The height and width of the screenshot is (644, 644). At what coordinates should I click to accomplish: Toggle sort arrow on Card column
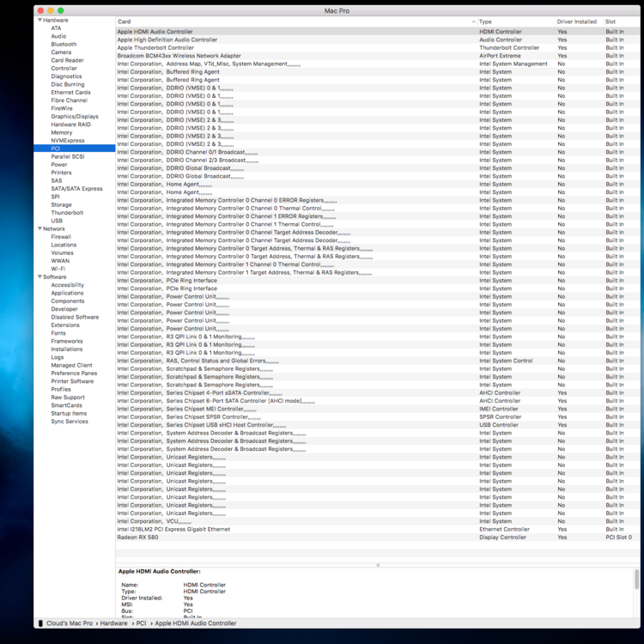pos(473,21)
